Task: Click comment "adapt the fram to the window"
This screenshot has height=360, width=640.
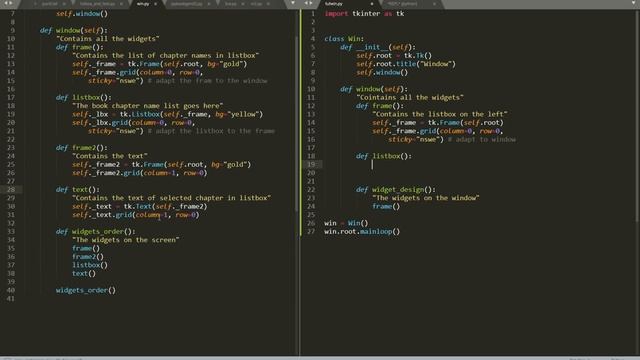Action: (x=207, y=81)
